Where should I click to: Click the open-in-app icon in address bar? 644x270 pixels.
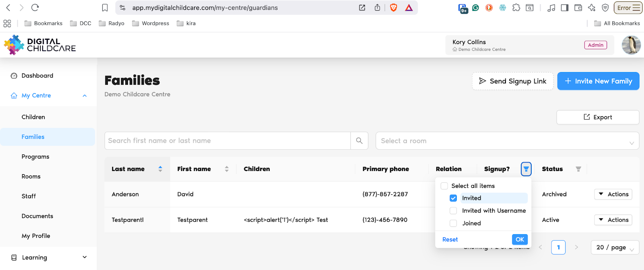[x=362, y=8]
